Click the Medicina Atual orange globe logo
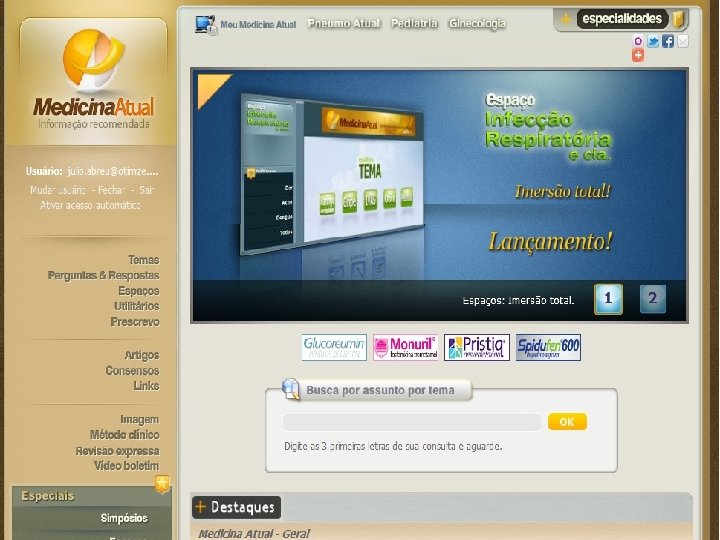The width and height of the screenshot is (720, 540). 94,59
